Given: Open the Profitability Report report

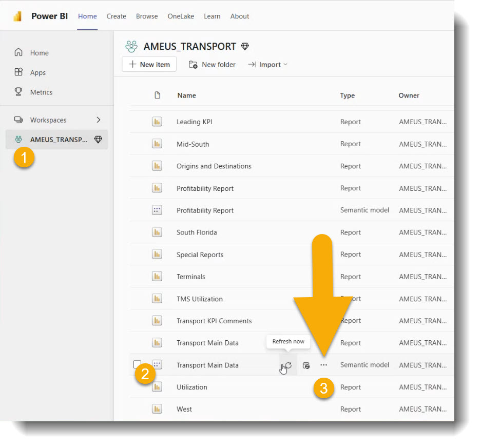Looking at the screenshot, I should [205, 188].
